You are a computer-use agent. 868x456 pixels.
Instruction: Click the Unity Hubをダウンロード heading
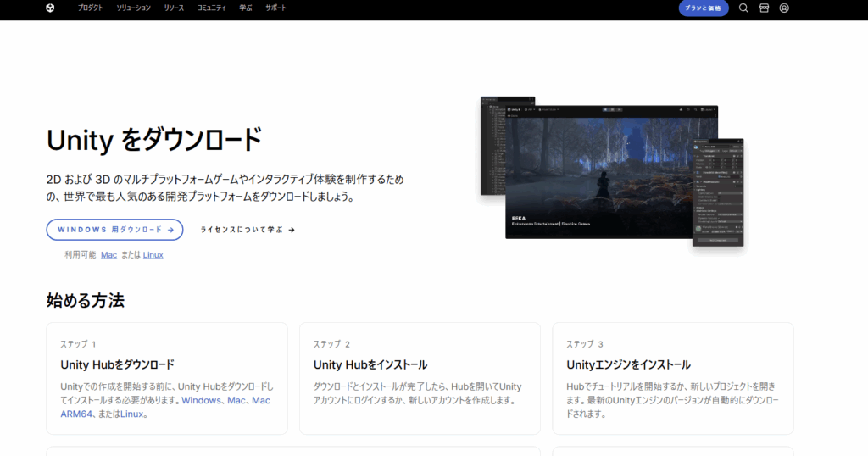click(117, 364)
